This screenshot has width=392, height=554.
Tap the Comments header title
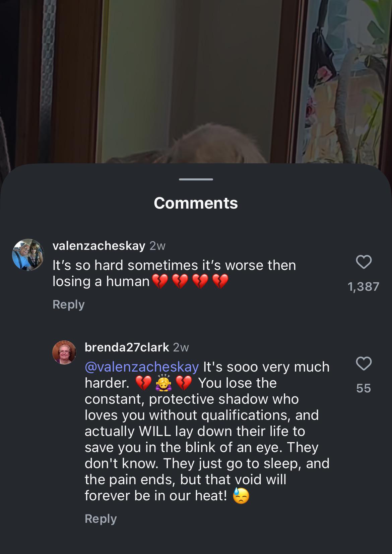click(196, 203)
